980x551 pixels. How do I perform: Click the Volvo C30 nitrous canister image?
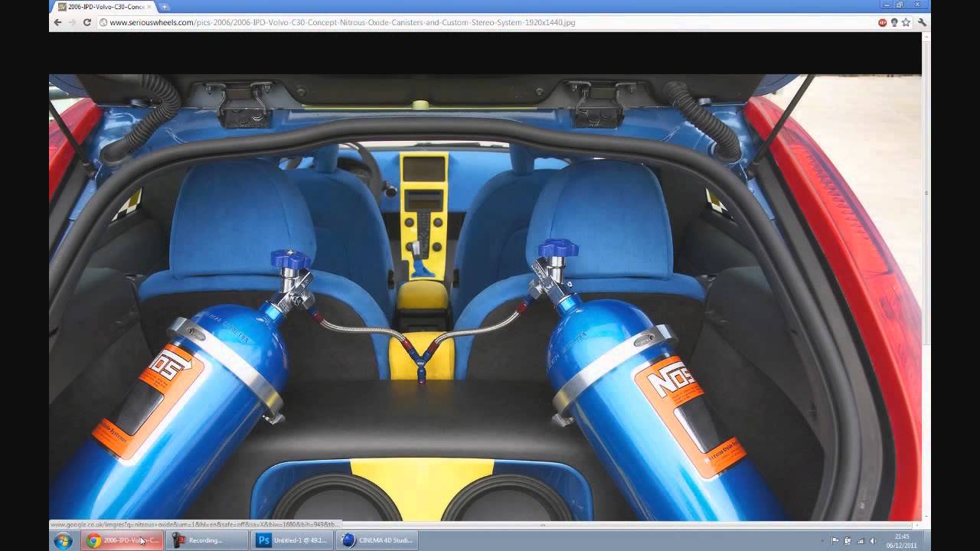click(485, 297)
